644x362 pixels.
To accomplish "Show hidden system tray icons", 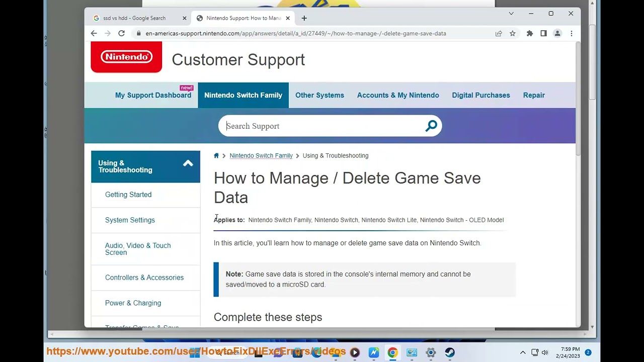I will (x=523, y=352).
